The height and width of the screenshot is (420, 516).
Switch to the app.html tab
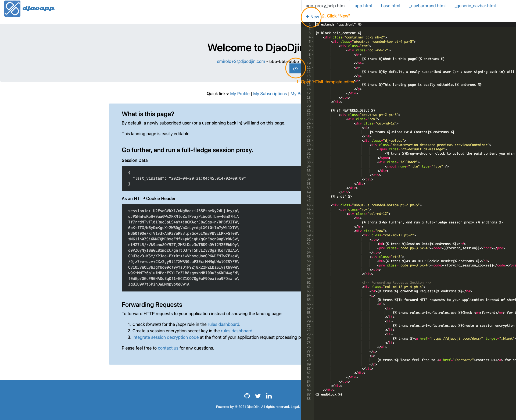point(363,6)
